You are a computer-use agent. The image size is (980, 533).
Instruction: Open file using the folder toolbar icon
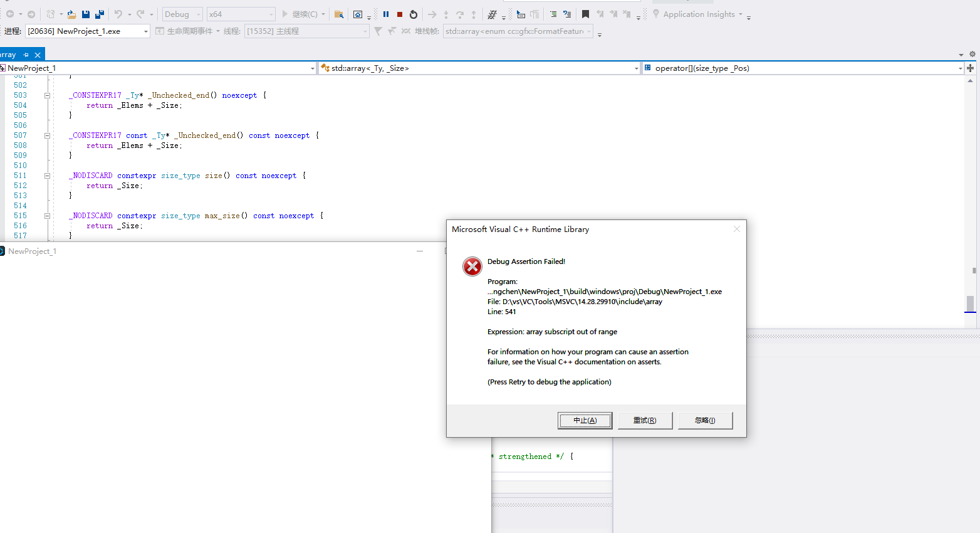[x=71, y=14]
